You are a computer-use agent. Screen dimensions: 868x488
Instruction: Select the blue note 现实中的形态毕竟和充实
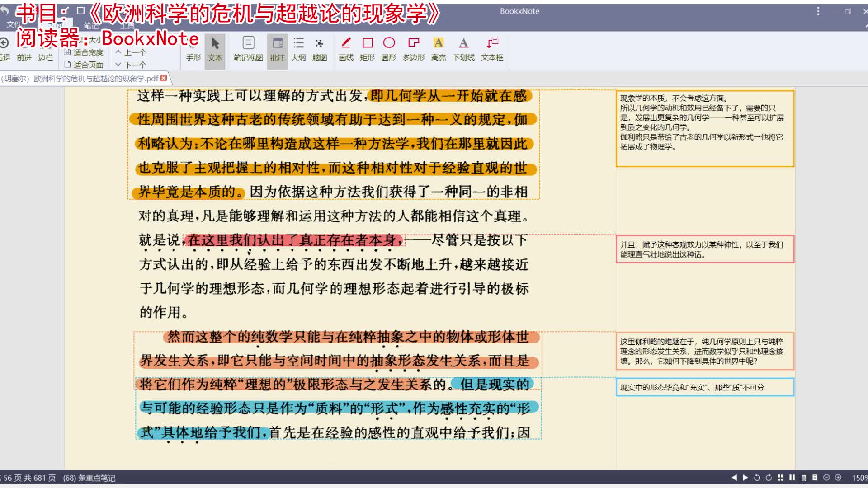705,387
